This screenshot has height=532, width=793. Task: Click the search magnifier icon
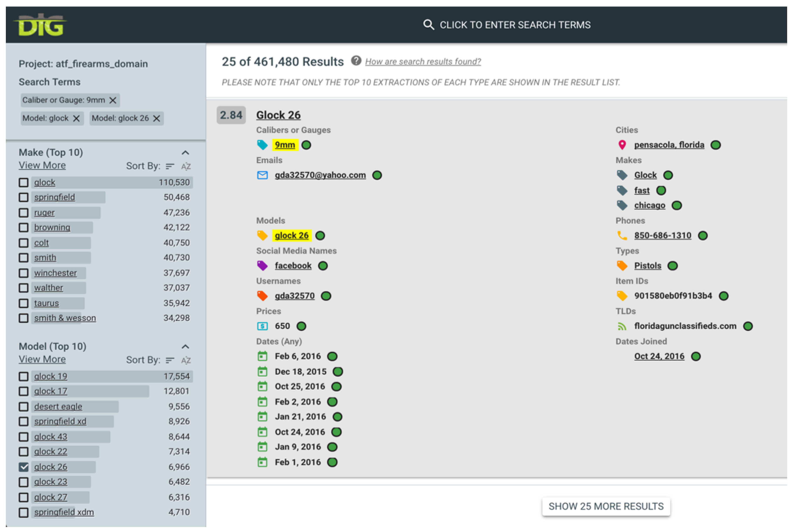[429, 25]
